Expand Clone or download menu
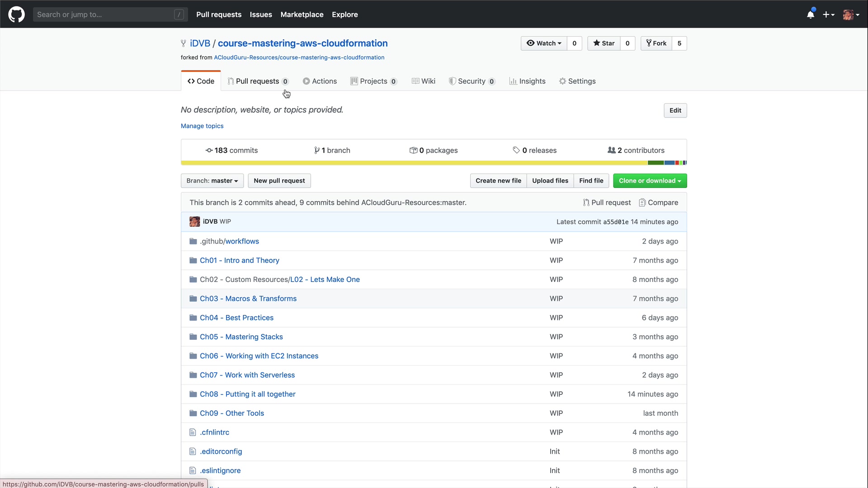 650,181
